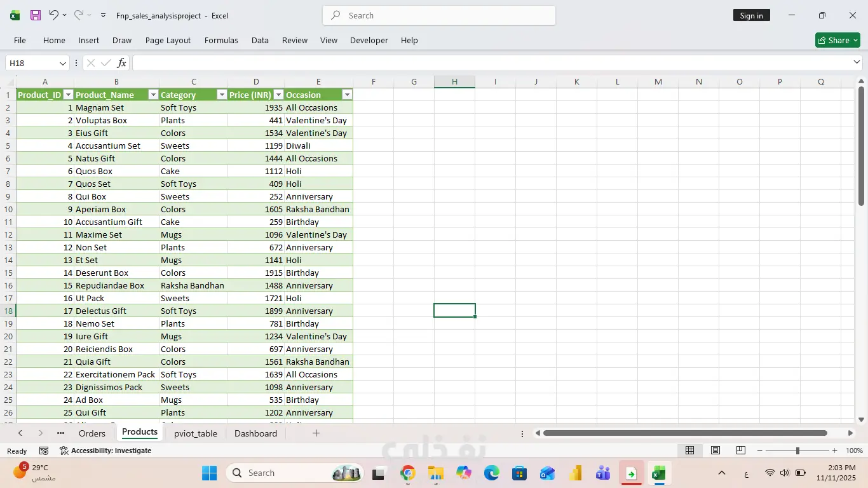Image resolution: width=868 pixels, height=488 pixels.
Task: Click the Excel title bar Search box
Action: pyautogui.click(x=439, y=15)
